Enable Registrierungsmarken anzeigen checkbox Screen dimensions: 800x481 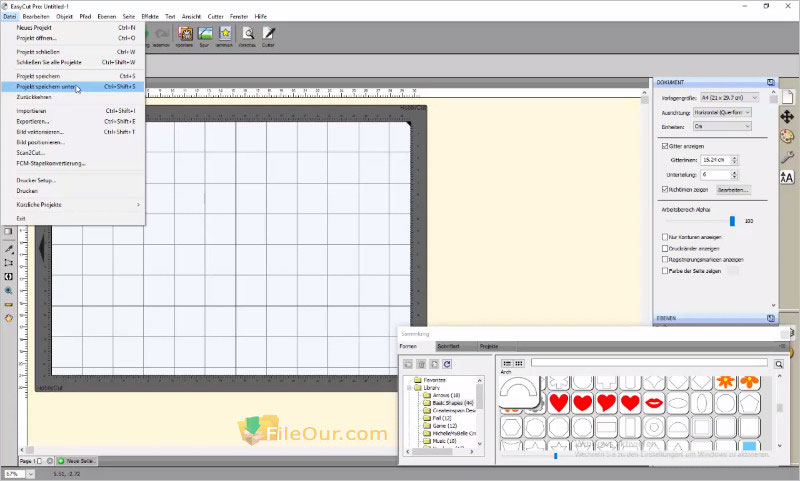click(665, 260)
